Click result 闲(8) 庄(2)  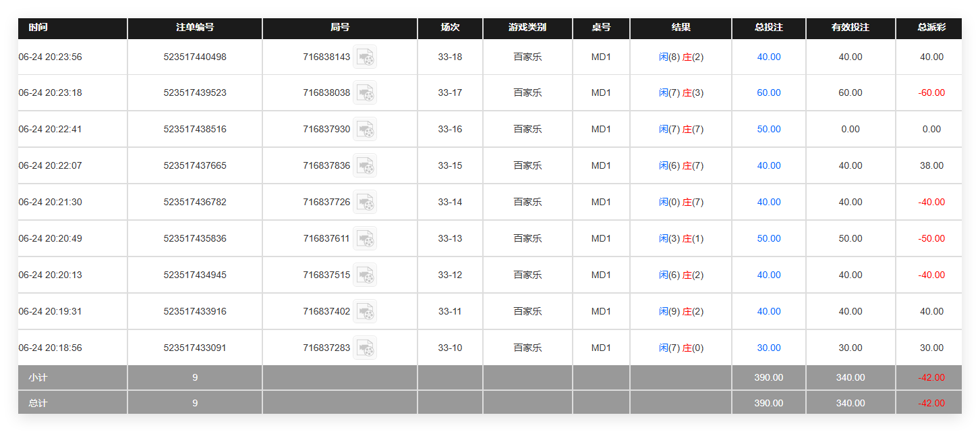pos(681,57)
